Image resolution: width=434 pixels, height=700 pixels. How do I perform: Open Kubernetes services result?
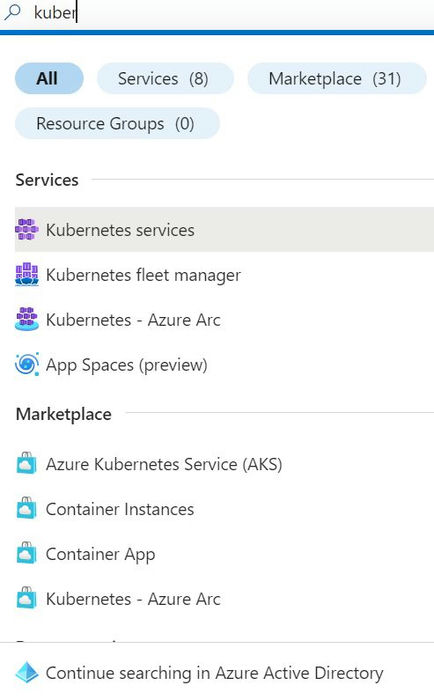(x=224, y=229)
